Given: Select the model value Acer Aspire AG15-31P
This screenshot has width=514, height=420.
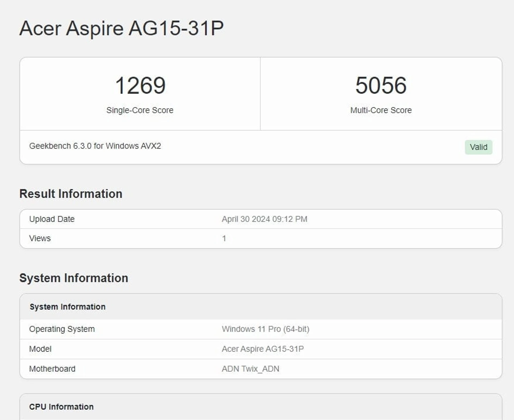Looking at the screenshot, I should click(263, 349).
